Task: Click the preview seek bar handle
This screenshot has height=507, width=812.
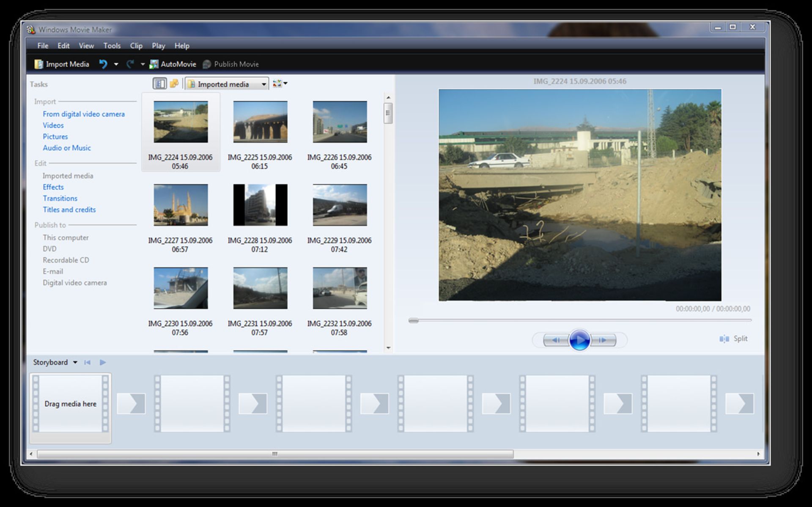Action: (x=413, y=321)
